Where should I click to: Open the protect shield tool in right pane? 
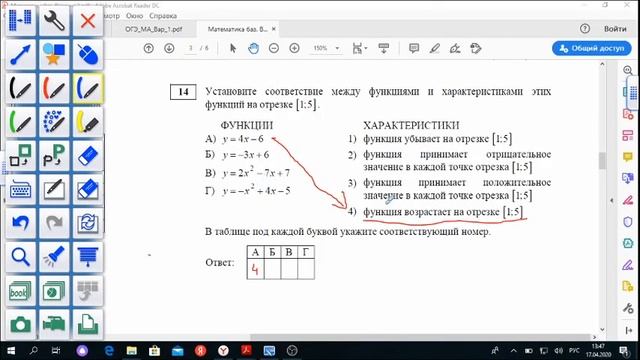pos(628,222)
